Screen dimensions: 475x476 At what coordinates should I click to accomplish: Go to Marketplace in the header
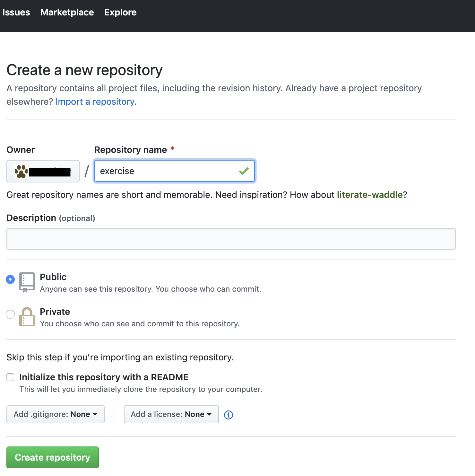tap(67, 12)
